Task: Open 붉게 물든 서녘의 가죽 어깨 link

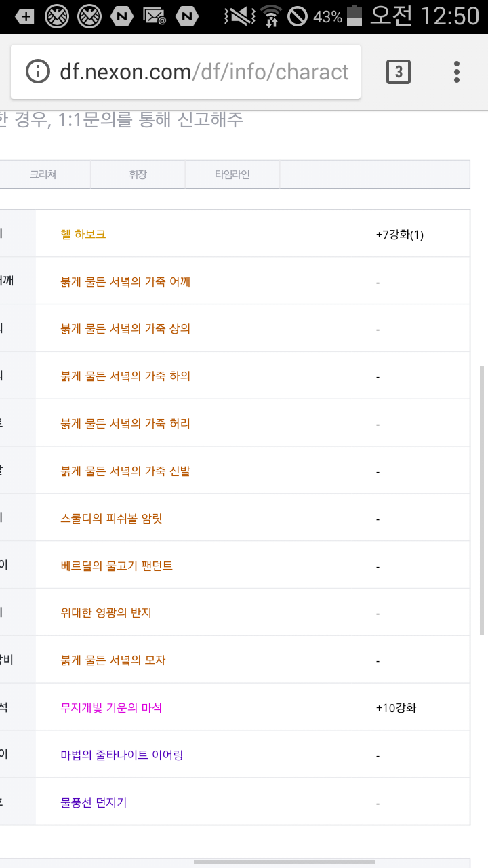Action: point(125,281)
